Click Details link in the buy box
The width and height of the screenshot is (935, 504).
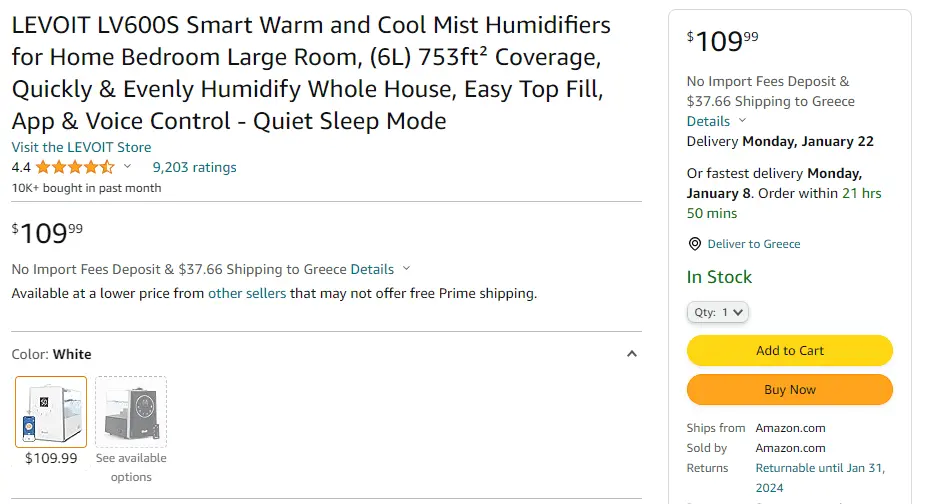(x=708, y=121)
